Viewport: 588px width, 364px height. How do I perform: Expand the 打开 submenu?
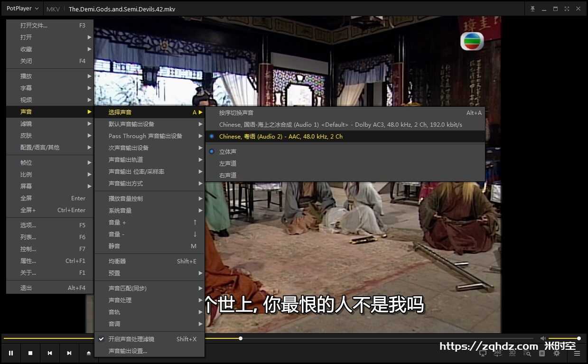[50, 37]
